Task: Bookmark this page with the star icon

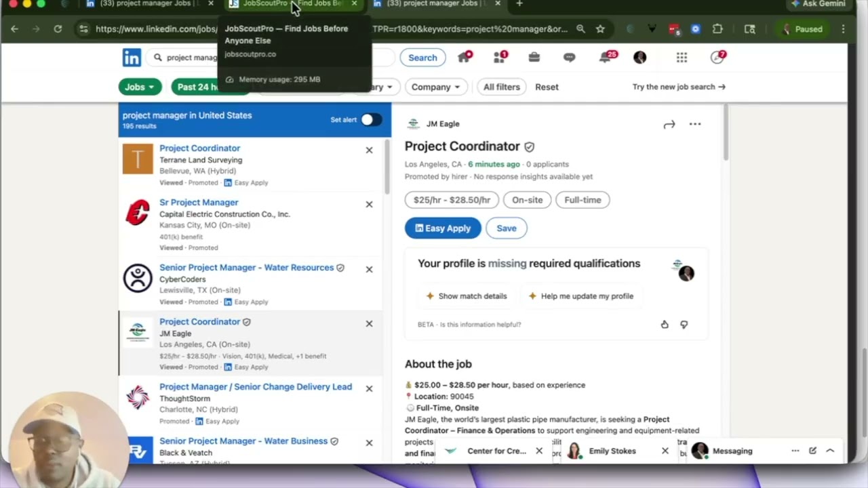Action: (600, 29)
